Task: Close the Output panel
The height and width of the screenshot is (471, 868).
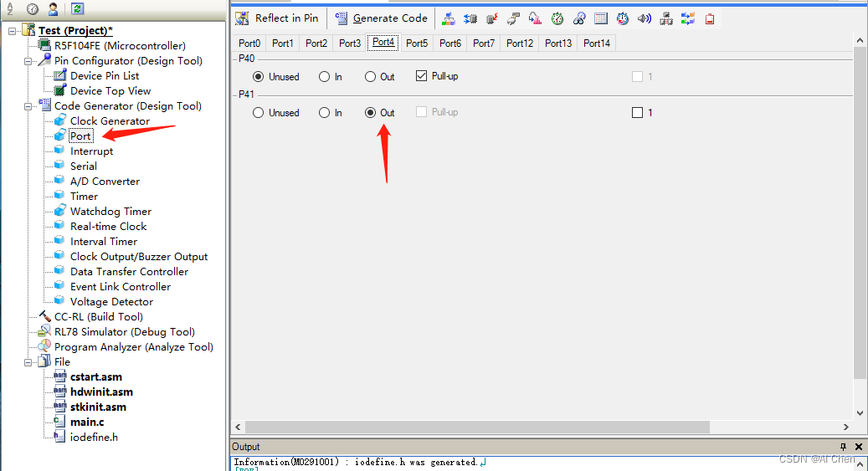Action: [859, 447]
